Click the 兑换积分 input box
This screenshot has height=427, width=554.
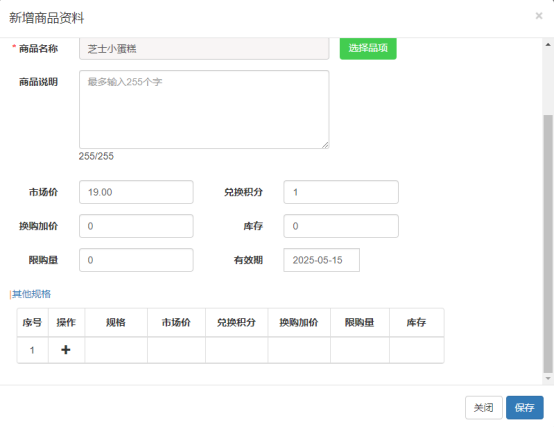tap(341, 192)
